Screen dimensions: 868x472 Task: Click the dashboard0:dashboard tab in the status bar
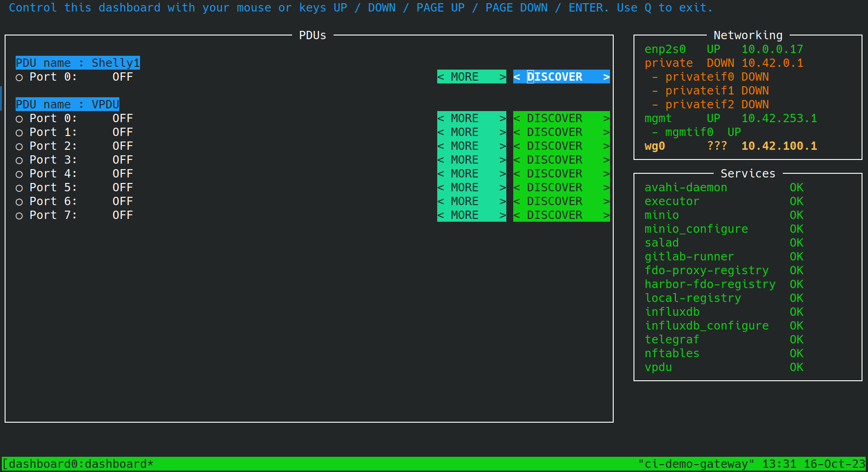click(x=78, y=464)
